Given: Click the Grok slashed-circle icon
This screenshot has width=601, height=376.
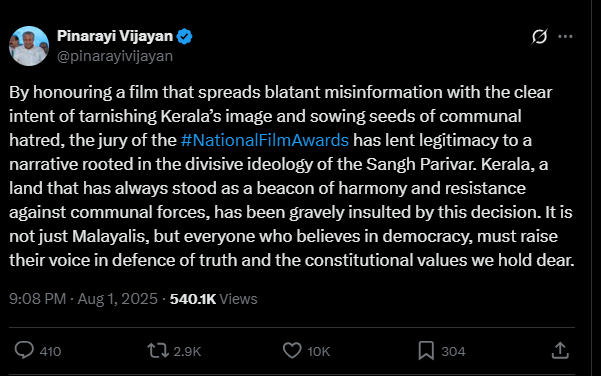Looking at the screenshot, I should point(539,37).
